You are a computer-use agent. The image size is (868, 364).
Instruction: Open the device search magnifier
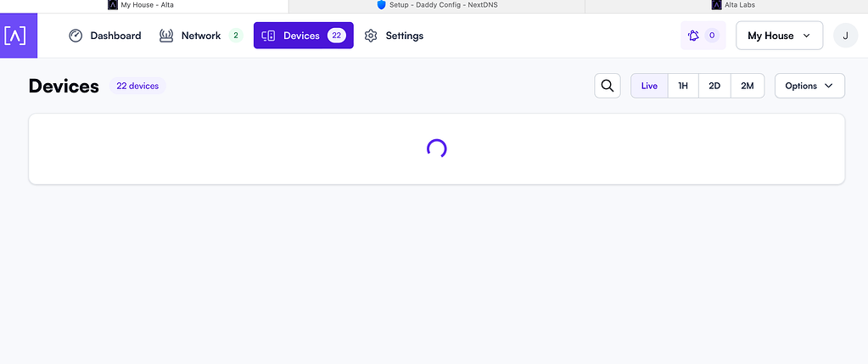608,86
